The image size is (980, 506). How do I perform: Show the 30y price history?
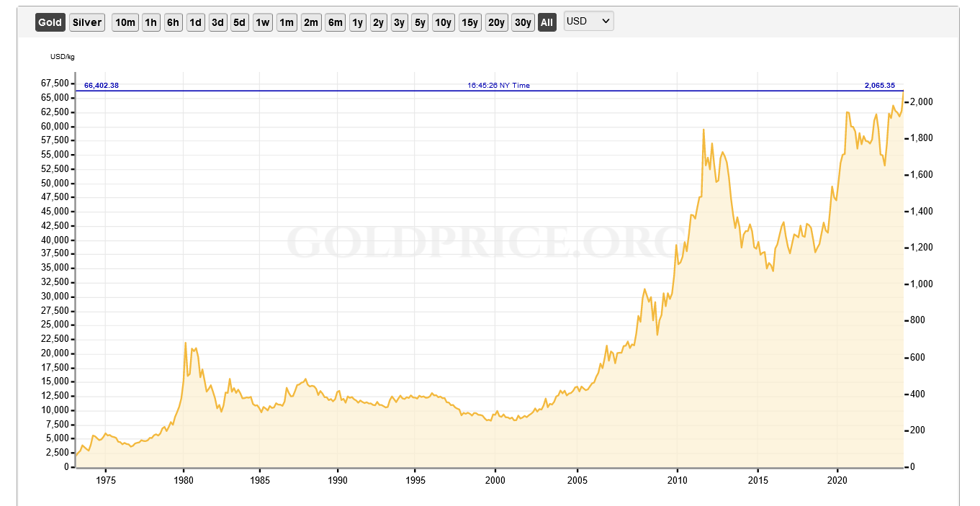tap(522, 22)
